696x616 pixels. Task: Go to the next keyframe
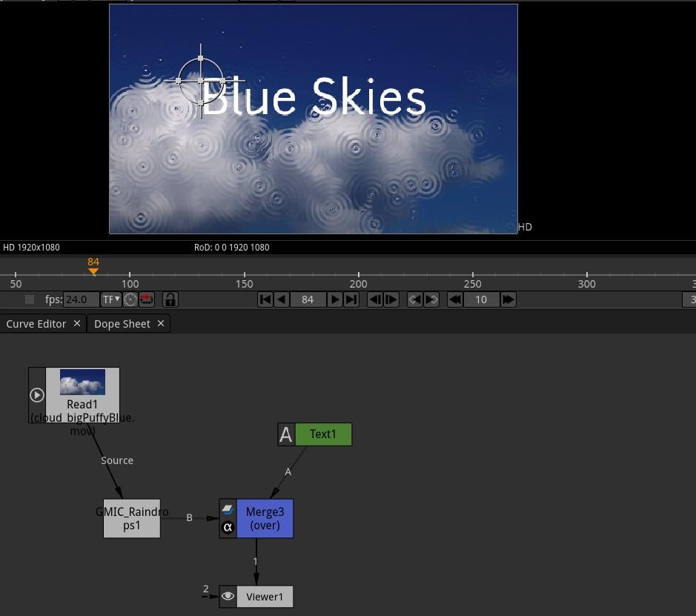(x=431, y=299)
